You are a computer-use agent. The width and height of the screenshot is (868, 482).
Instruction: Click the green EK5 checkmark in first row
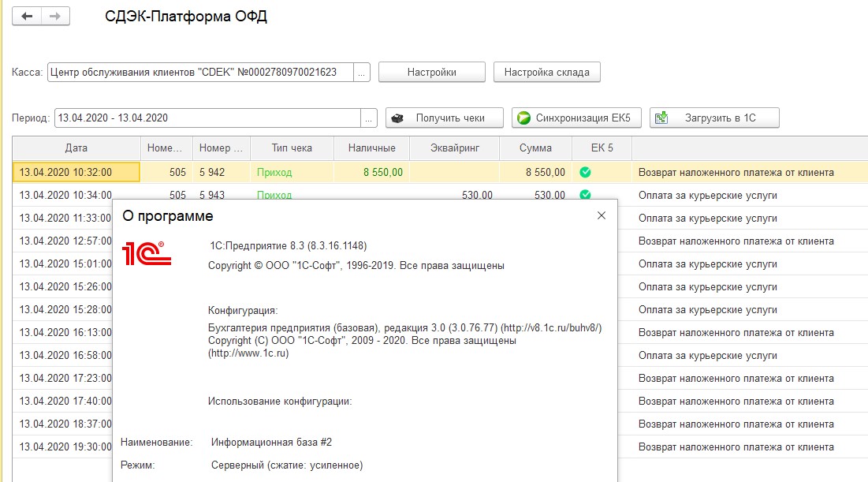point(585,172)
